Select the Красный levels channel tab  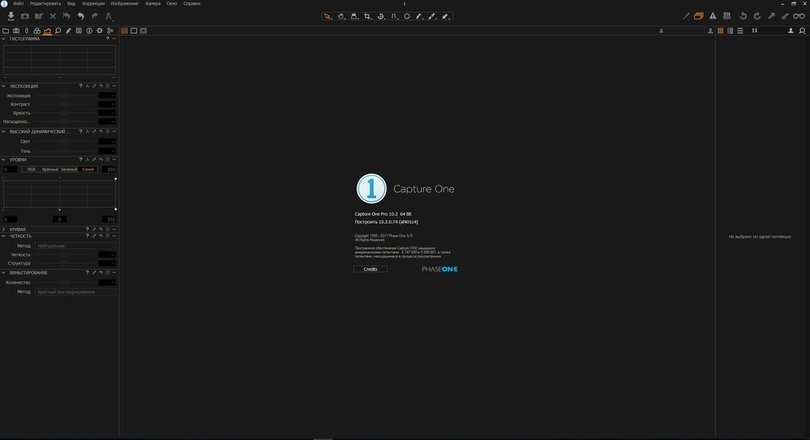click(x=50, y=169)
